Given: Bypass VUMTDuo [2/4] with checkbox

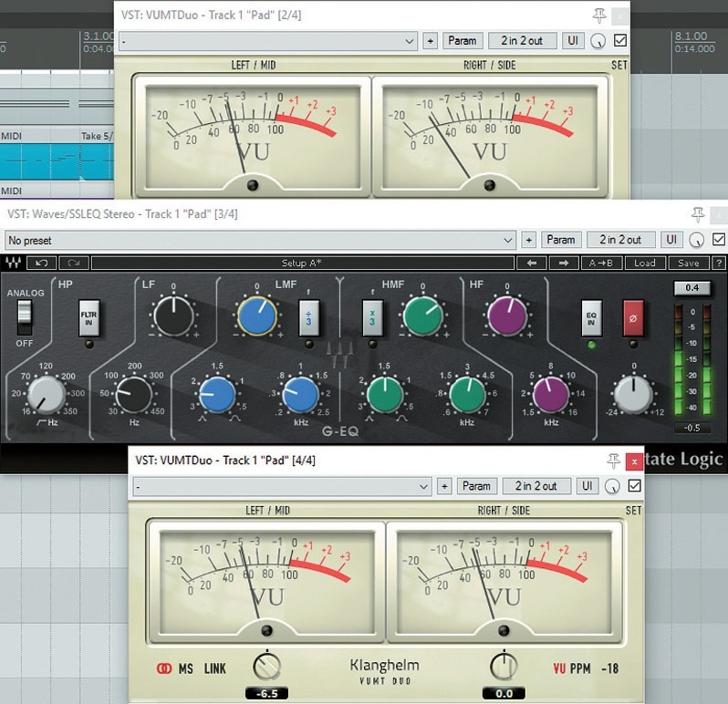Looking at the screenshot, I should tap(620, 40).
